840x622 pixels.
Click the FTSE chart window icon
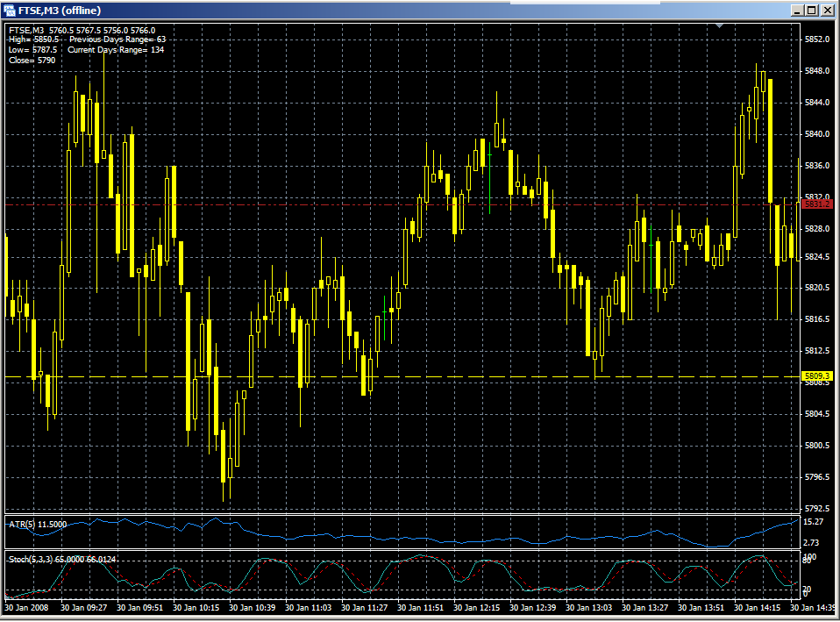tap(10, 11)
